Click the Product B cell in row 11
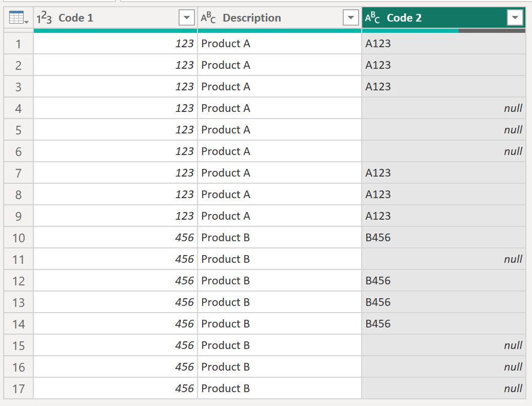 click(280, 259)
